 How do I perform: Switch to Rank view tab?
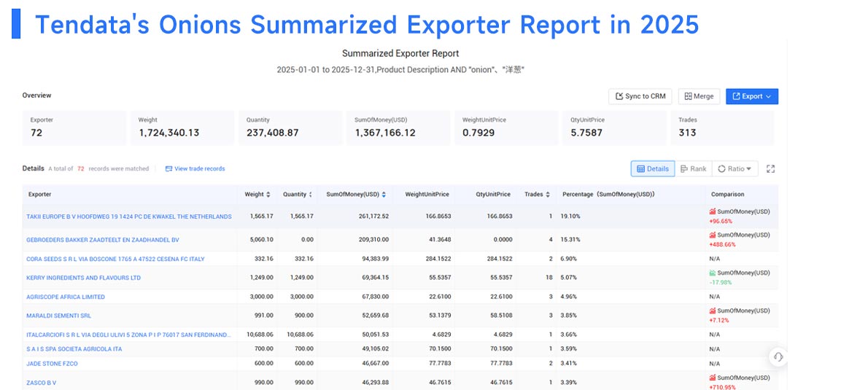pos(693,168)
